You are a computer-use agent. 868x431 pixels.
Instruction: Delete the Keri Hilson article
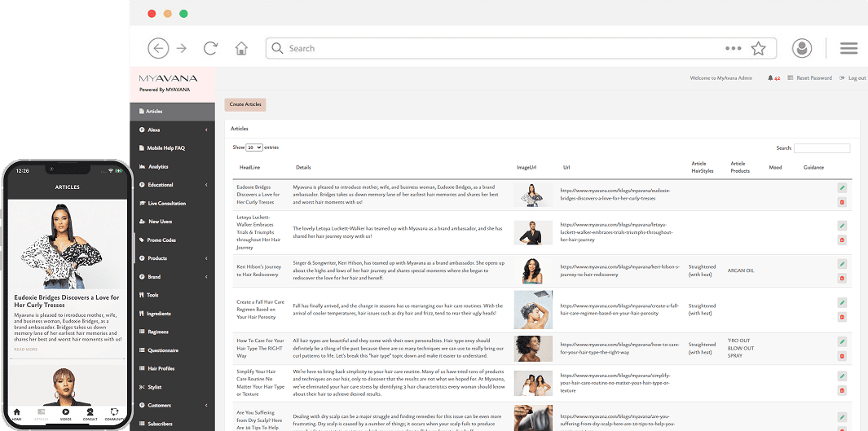[842, 279]
